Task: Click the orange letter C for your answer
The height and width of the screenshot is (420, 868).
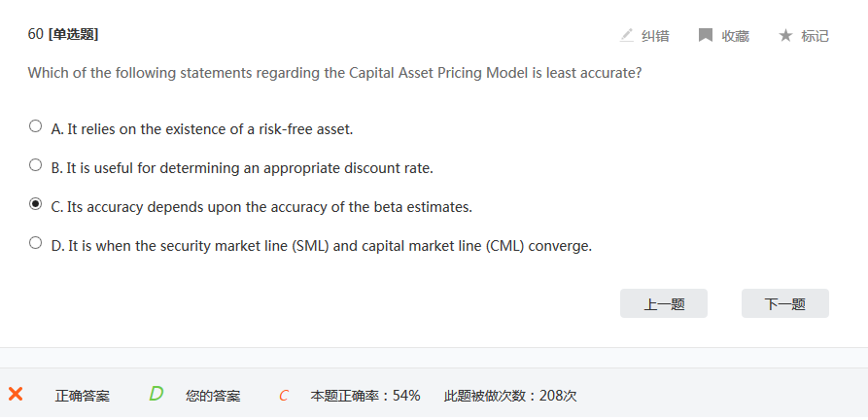Action: pos(284,396)
